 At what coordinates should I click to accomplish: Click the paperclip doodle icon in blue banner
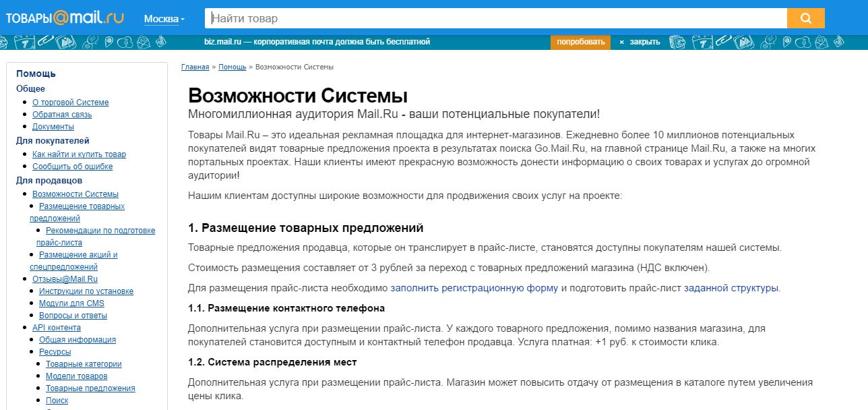click(46, 41)
